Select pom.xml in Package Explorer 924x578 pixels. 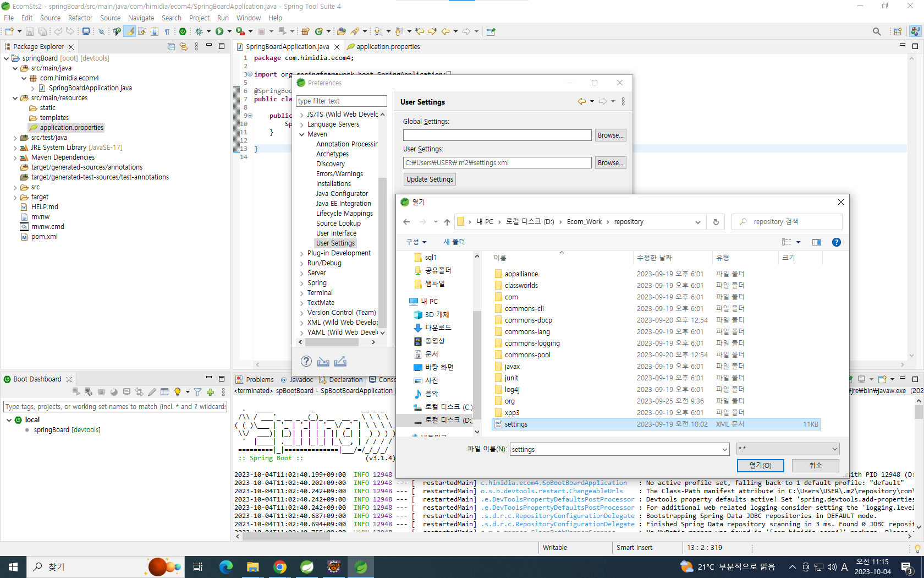point(45,237)
